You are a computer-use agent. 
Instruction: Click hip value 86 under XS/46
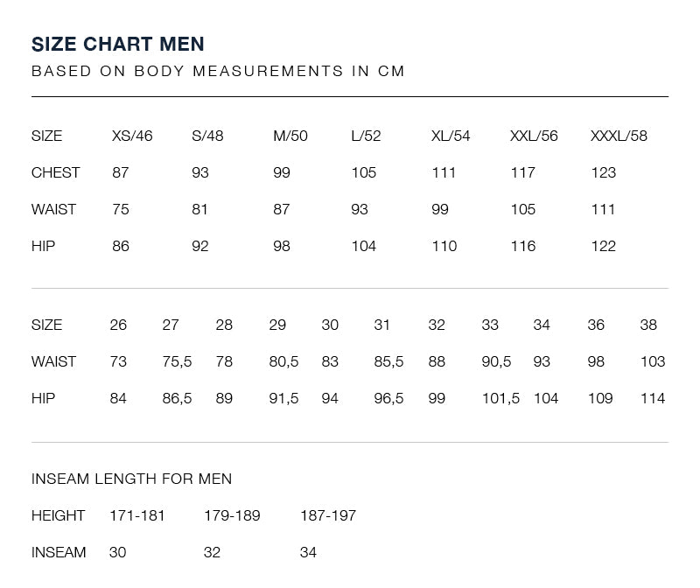[x=121, y=246]
